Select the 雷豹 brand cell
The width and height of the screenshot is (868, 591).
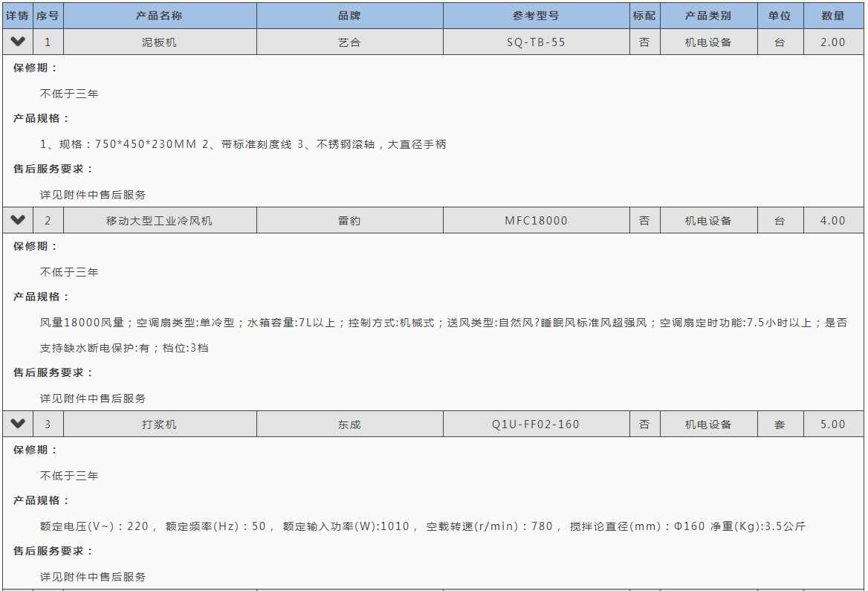pos(349,221)
